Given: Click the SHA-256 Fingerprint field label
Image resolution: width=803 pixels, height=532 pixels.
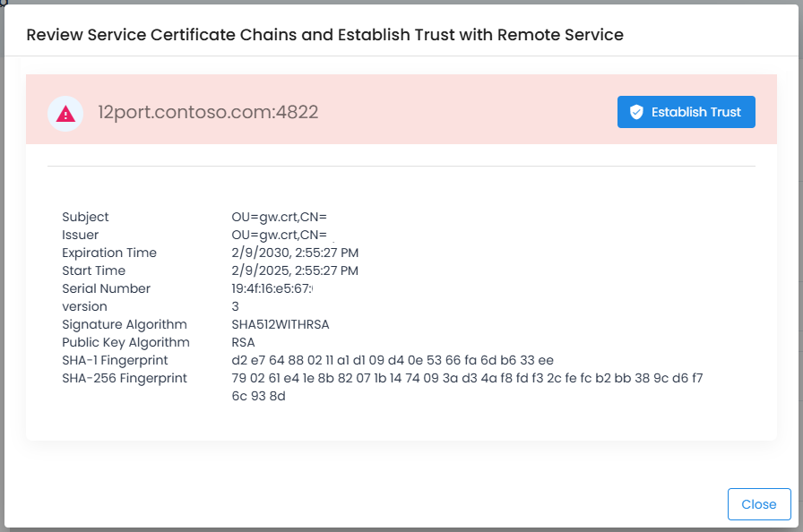Looking at the screenshot, I should [x=124, y=378].
